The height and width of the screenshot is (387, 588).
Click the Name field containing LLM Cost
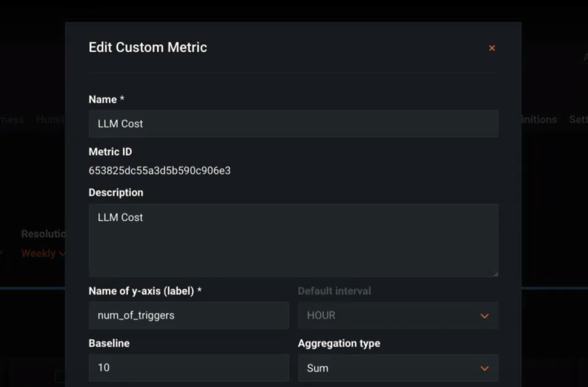tap(293, 123)
